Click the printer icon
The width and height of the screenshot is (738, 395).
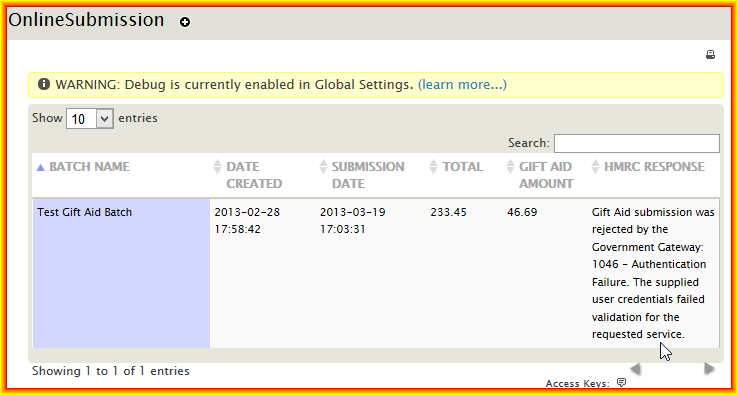tap(710, 55)
